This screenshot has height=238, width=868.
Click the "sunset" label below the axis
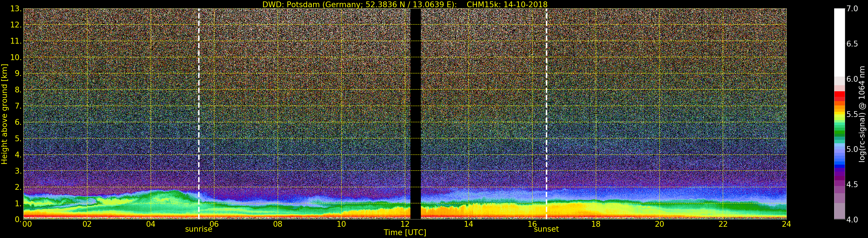coord(546,229)
